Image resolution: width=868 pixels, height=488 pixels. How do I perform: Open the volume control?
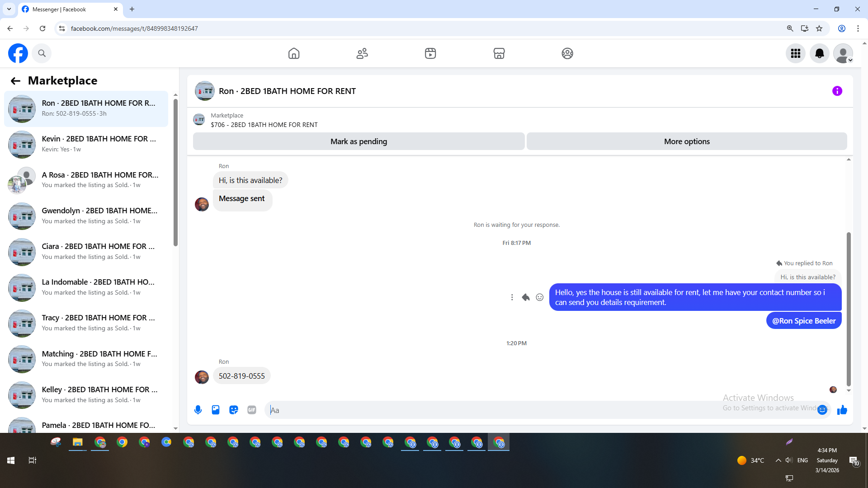coord(789,460)
